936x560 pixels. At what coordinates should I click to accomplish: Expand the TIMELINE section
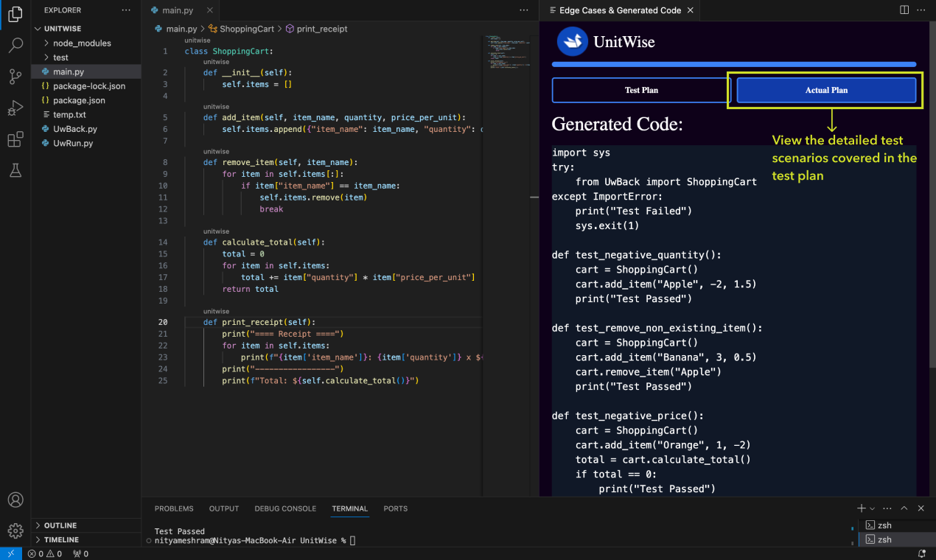[85, 539]
